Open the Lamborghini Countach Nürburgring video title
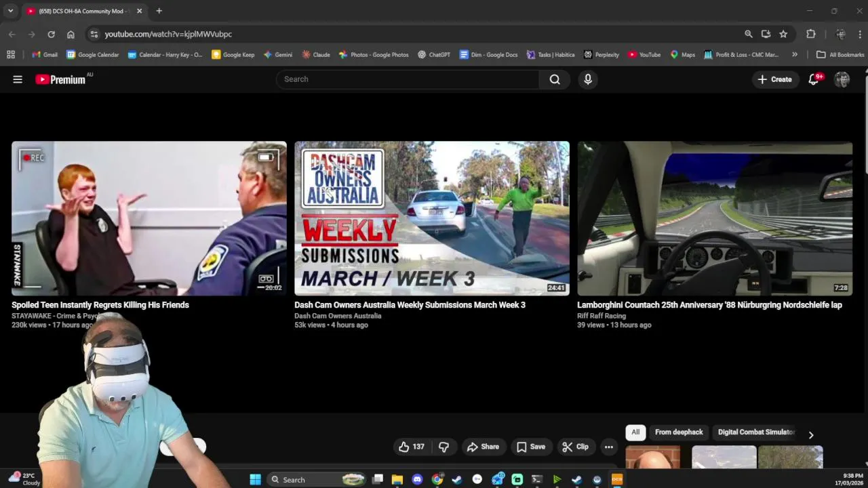The image size is (868, 488). pyautogui.click(x=709, y=305)
